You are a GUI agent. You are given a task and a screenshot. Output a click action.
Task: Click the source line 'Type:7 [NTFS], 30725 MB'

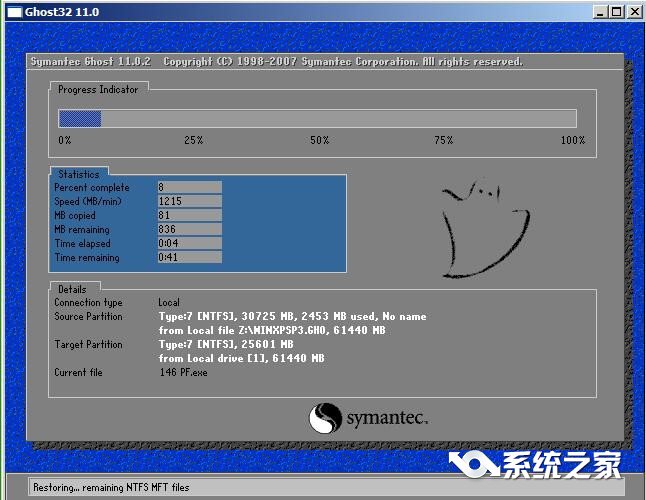click(293, 316)
